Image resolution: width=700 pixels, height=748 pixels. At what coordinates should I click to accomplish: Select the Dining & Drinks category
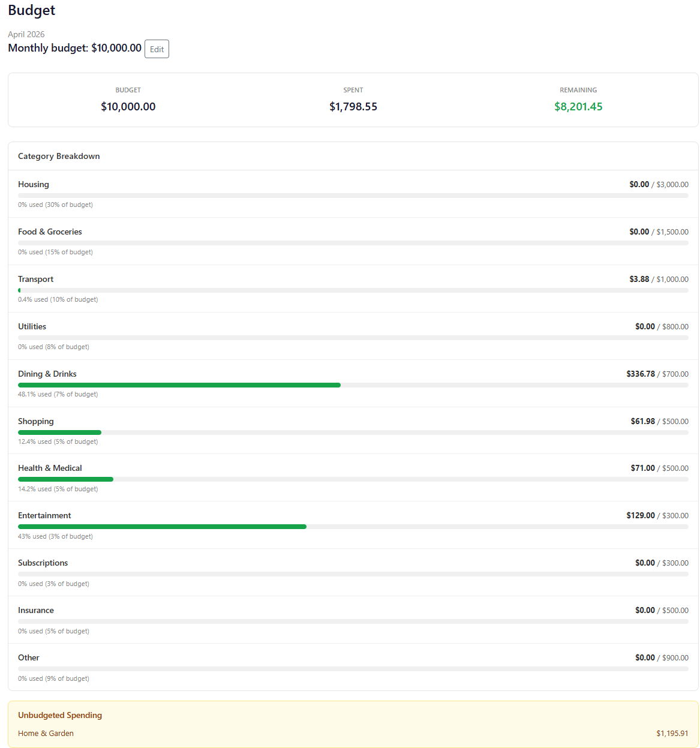pos(47,374)
